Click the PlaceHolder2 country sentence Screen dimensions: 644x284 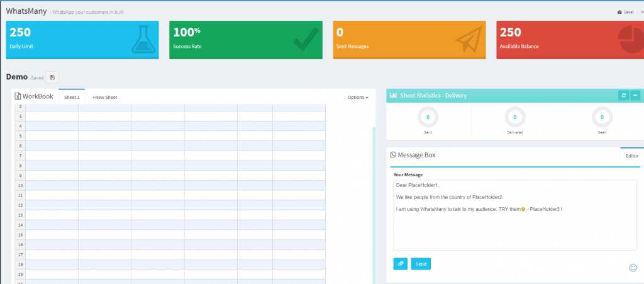450,197
